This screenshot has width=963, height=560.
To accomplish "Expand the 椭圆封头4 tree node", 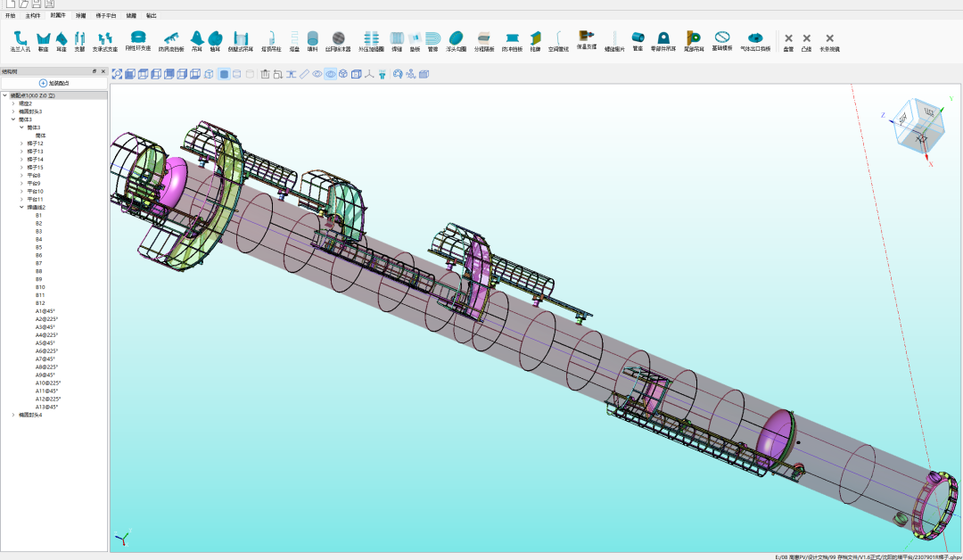I will (12, 415).
